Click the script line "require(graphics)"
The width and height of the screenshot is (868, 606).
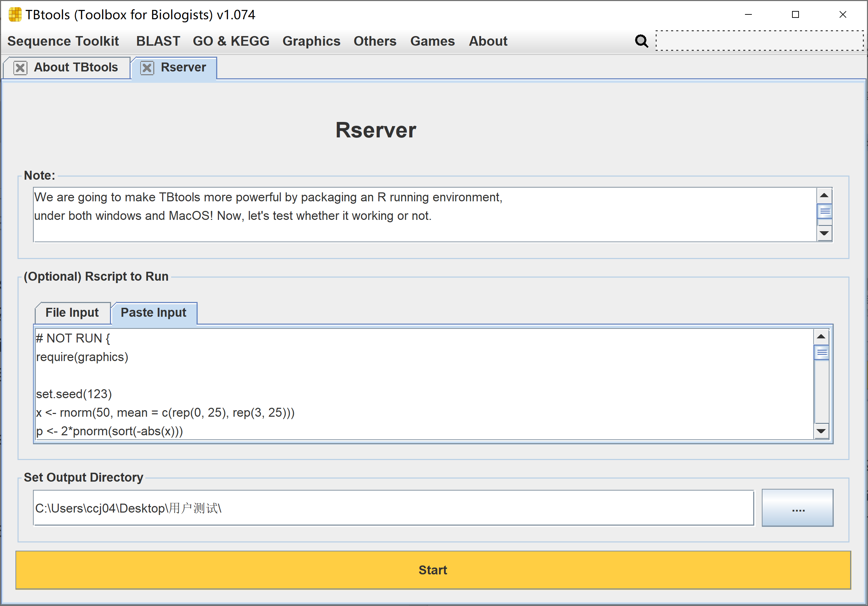pos(82,357)
